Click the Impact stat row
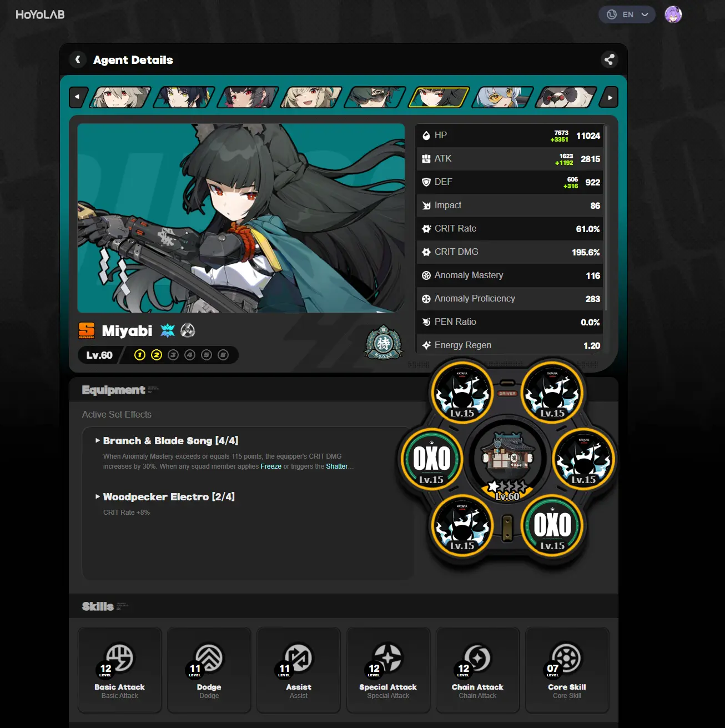 510,205
